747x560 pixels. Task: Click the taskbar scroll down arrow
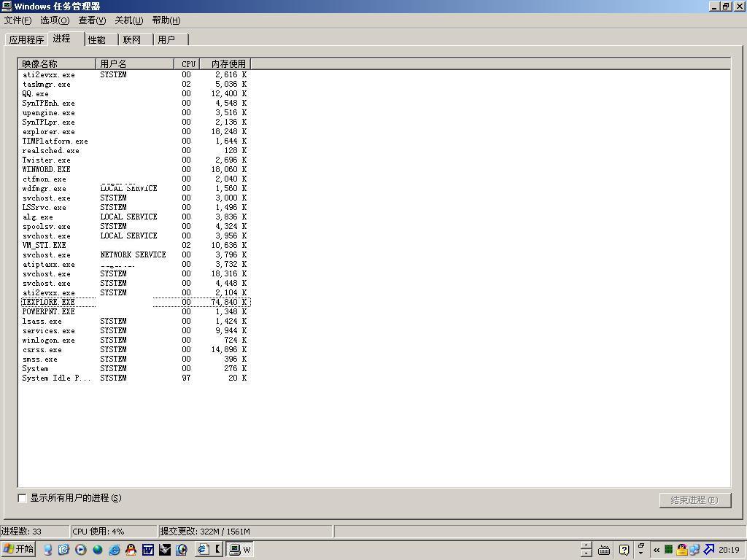tap(587, 553)
